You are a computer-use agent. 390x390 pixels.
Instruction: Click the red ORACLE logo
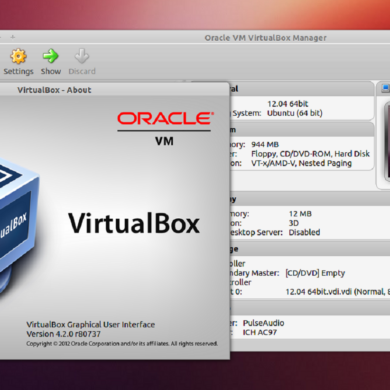tap(165, 118)
